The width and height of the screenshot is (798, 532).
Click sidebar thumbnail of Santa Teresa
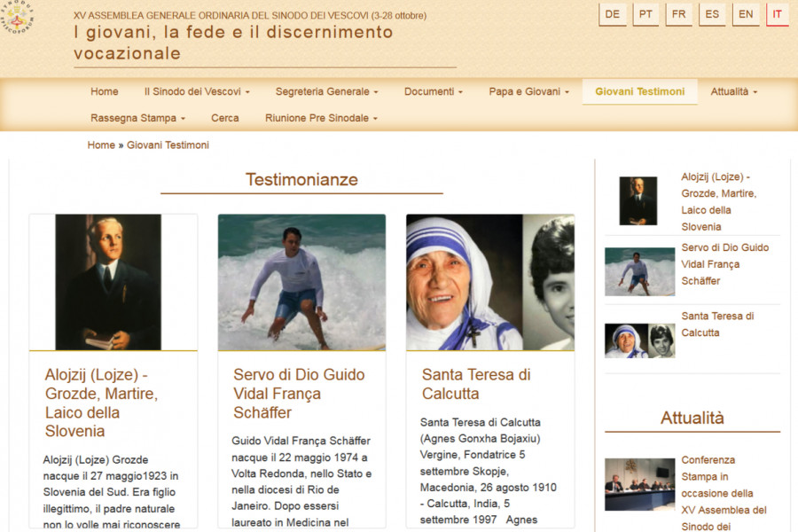639,340
